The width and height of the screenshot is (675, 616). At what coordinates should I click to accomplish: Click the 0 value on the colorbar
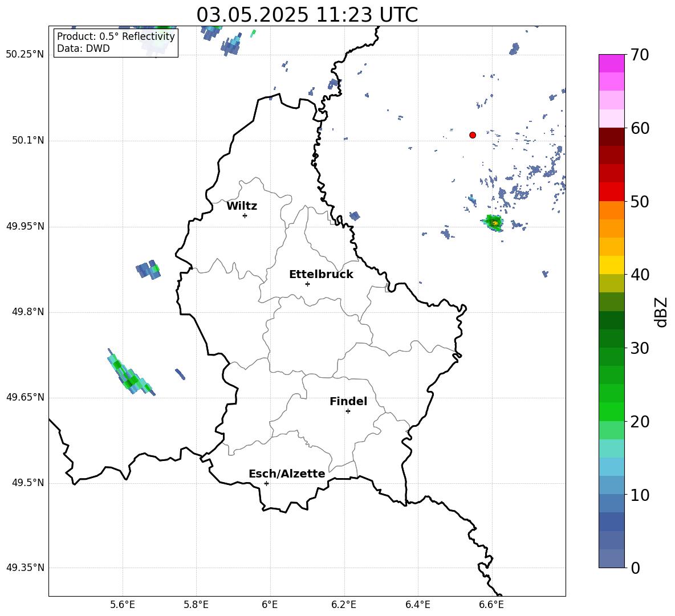pos(636,568)
